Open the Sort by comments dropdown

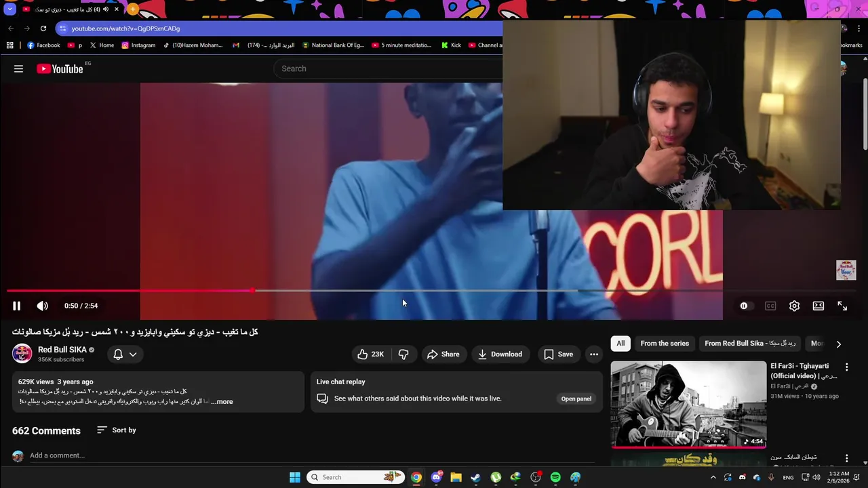pos(117,430)
